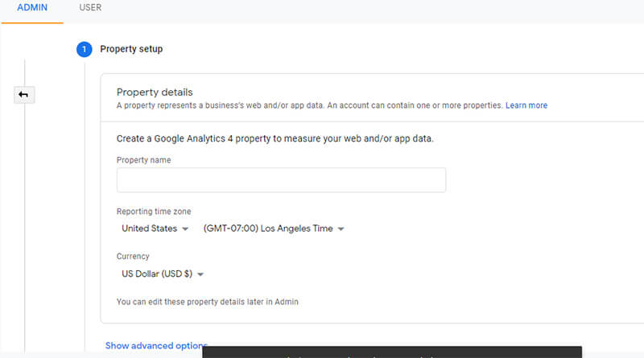Click the Reporting time zone label

(x=154, y=212)
